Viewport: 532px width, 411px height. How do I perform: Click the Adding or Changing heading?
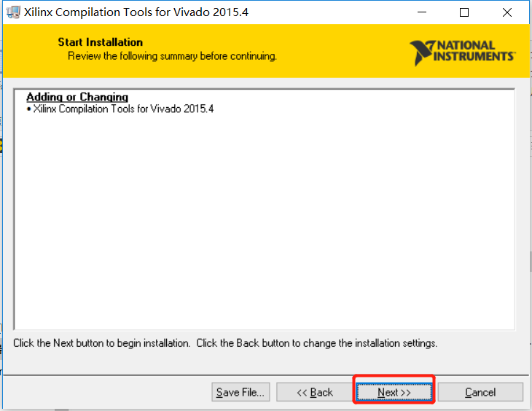click(x=77, y=97)
